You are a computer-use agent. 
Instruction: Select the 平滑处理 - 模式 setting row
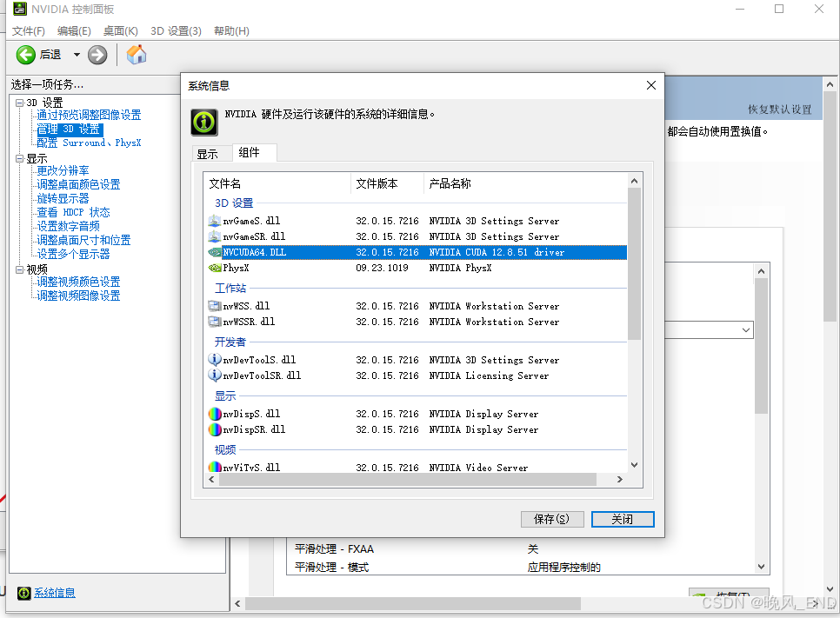(520, 567)
